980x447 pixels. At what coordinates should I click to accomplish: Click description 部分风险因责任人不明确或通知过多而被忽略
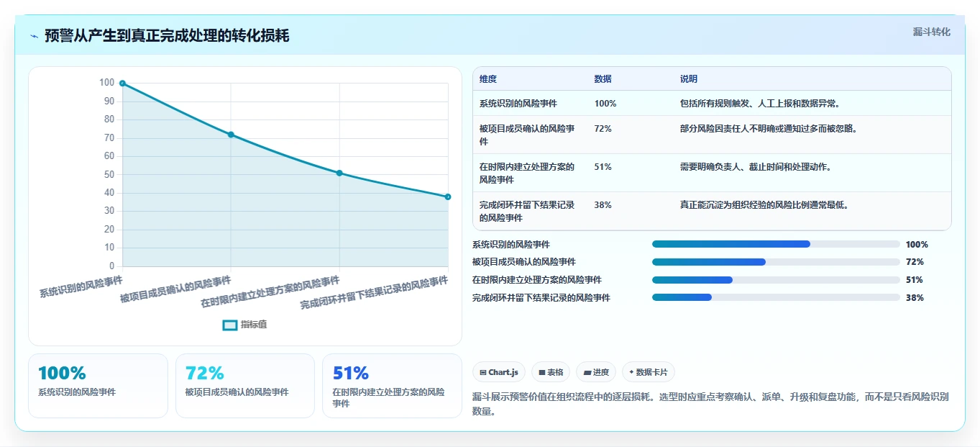coord(769,129)
